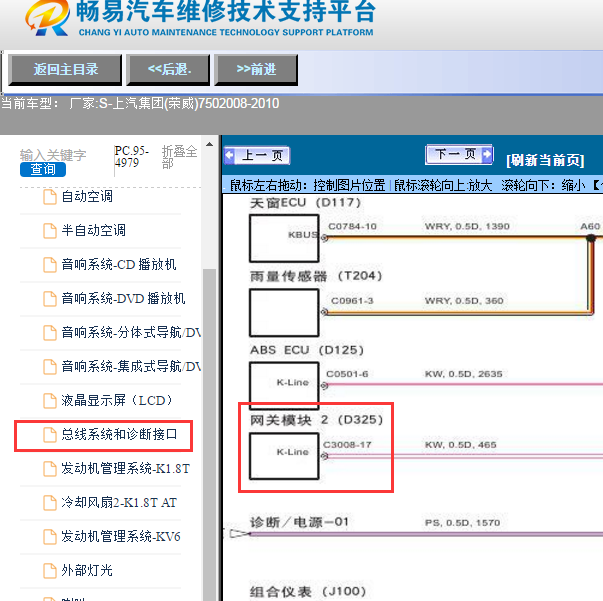Open 发动机管理系统-KV6 item
Viewport: 603px width, 601px height.
121,536
